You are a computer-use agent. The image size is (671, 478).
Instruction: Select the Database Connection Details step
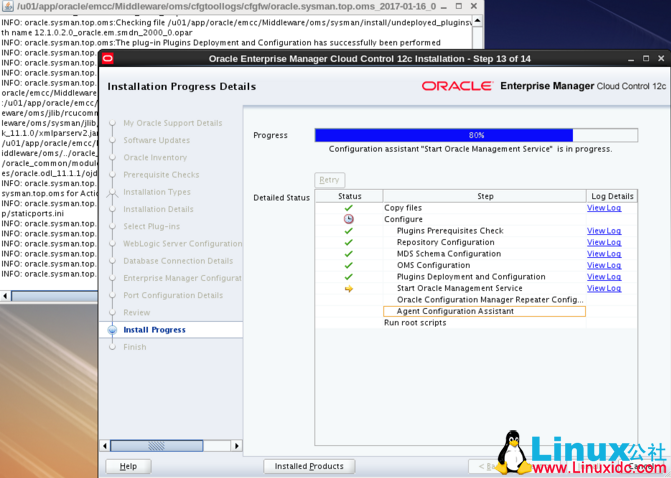pos(178,261)
